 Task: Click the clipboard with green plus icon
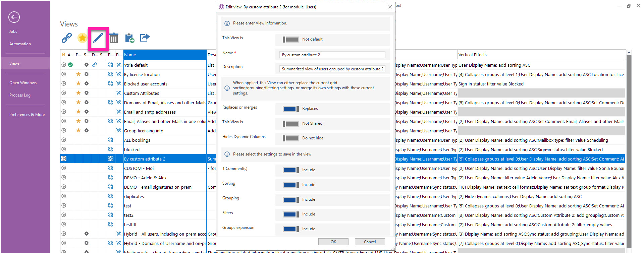[129, 38]
